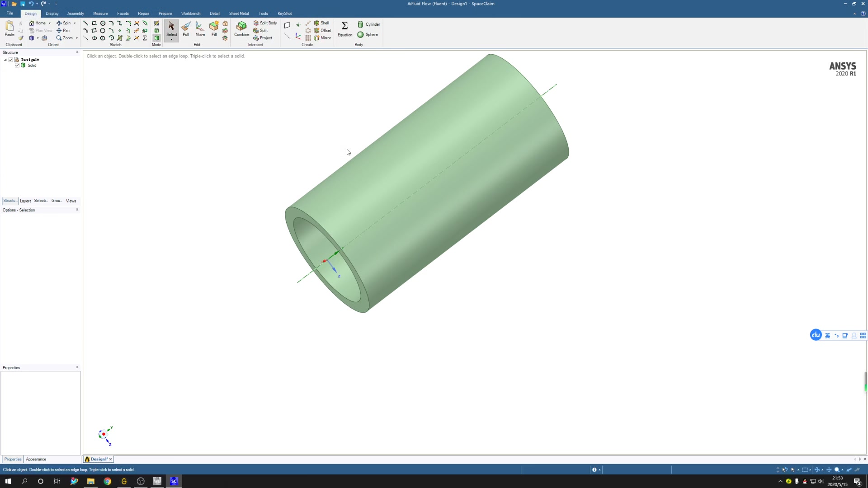The image size is (868, 488).
Task: Toggle the Design1 root checkbox
Action: [11, 60]
